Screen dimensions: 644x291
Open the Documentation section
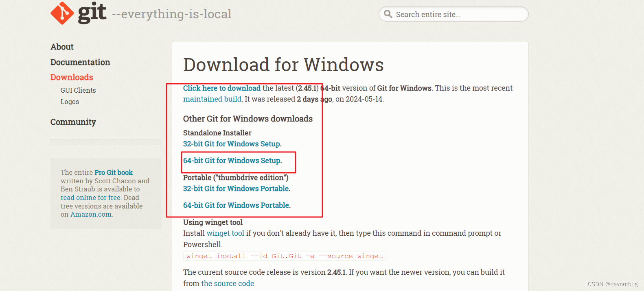click(80, 62)
